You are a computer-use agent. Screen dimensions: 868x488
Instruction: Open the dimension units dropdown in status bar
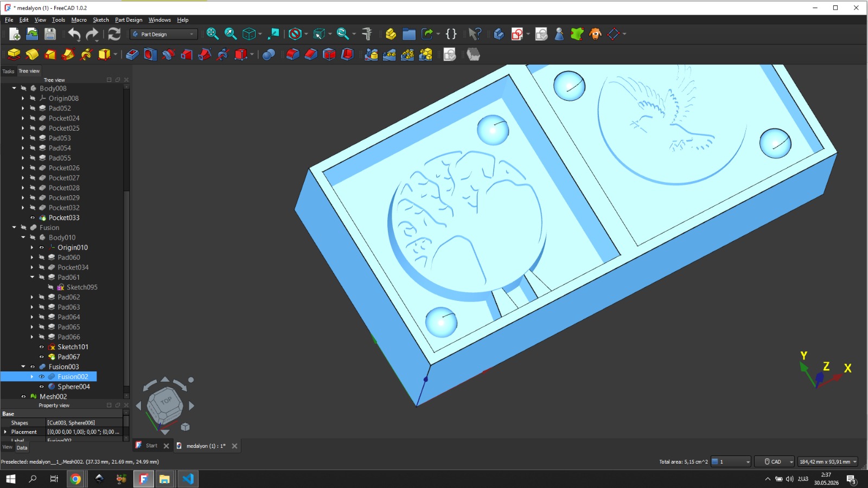828,462
